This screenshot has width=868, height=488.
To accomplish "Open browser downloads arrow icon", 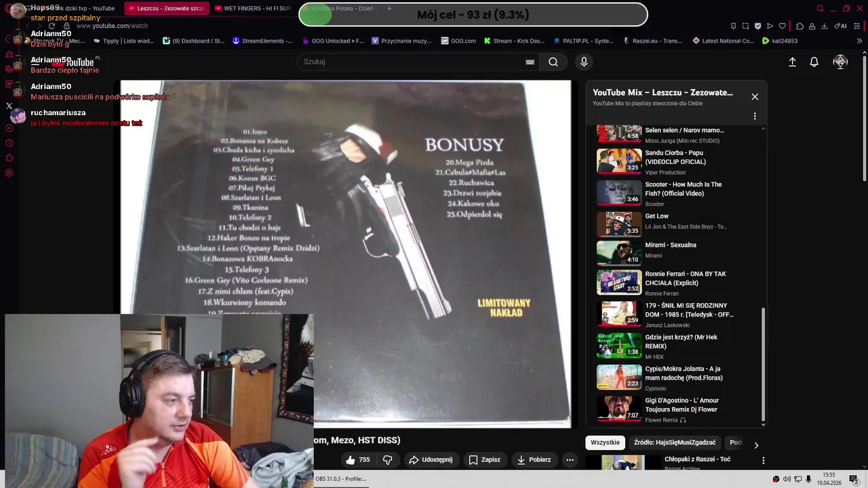I will point(824,26).
